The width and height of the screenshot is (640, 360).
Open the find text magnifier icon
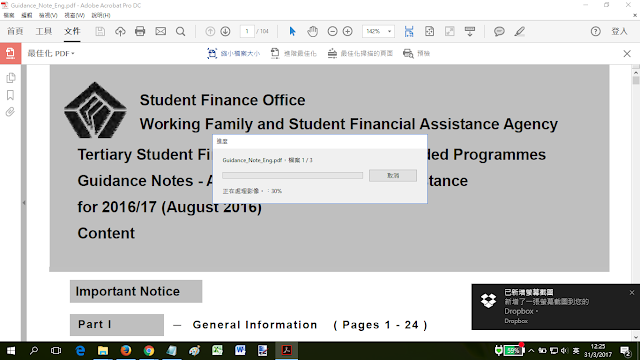coord(180,31)
